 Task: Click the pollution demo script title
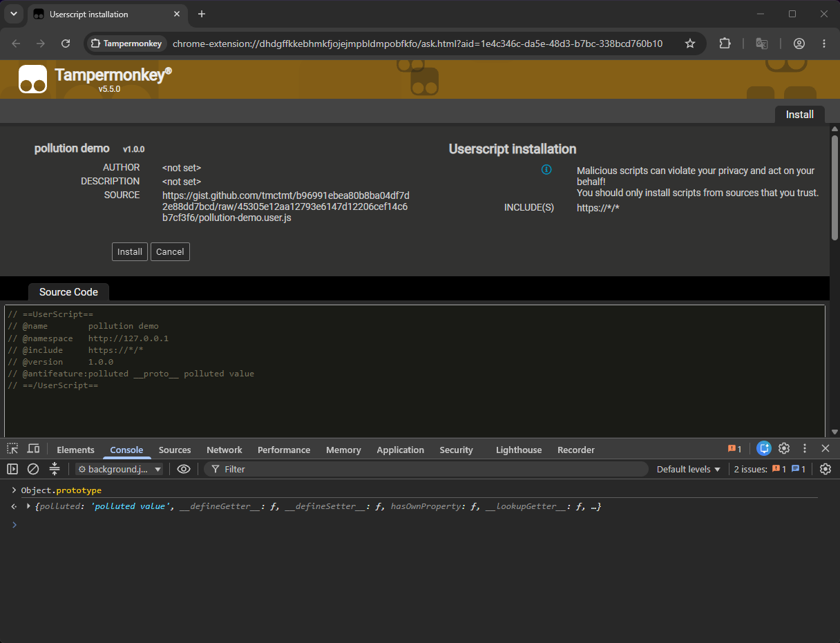72,148
